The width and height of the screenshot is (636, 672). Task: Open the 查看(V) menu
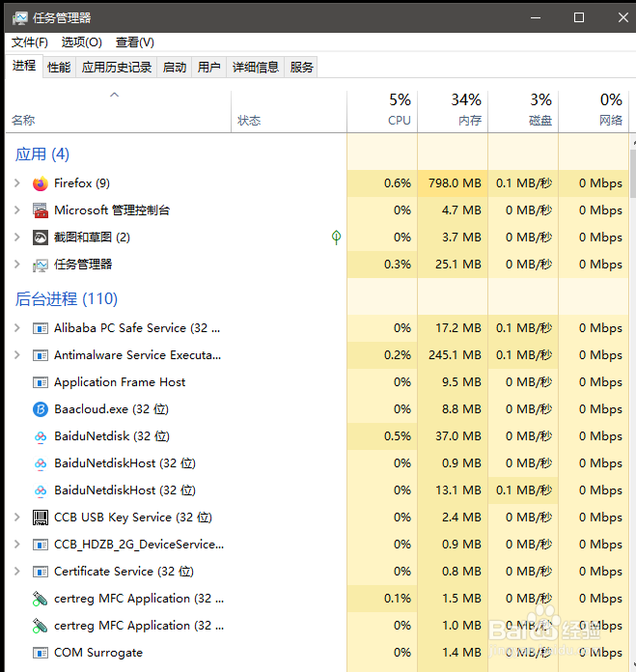[134, 42]
